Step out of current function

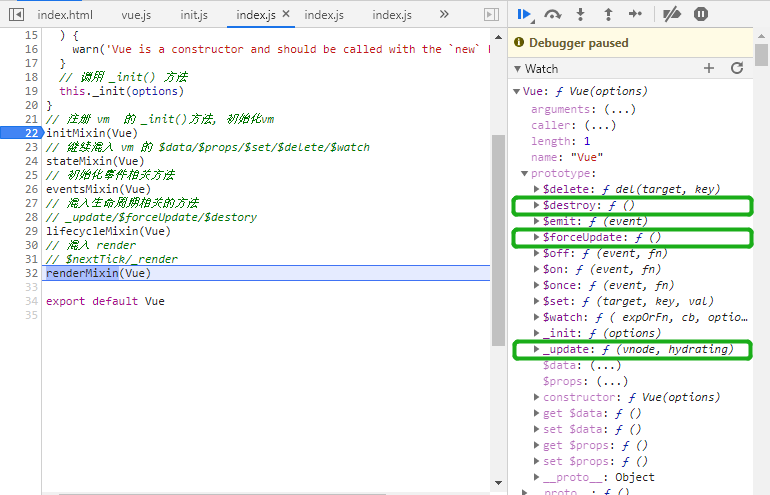point(608,15)
